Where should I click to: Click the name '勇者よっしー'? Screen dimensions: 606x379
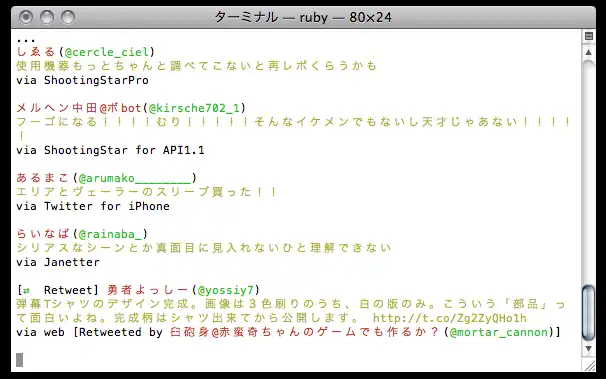148,290
